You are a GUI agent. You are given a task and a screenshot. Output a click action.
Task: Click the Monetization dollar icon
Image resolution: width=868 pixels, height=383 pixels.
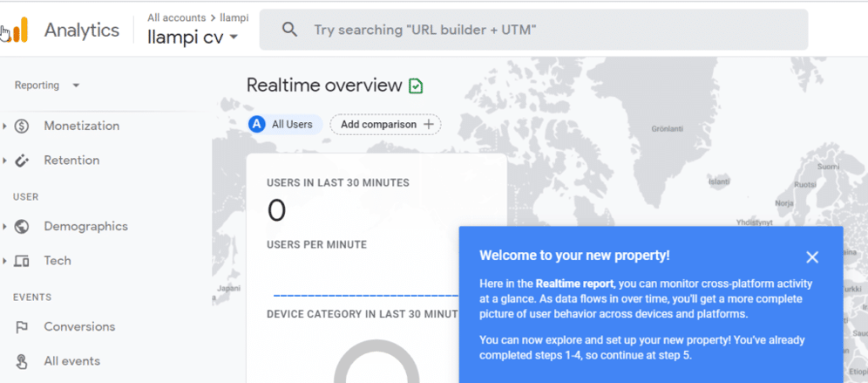(22, 127)
